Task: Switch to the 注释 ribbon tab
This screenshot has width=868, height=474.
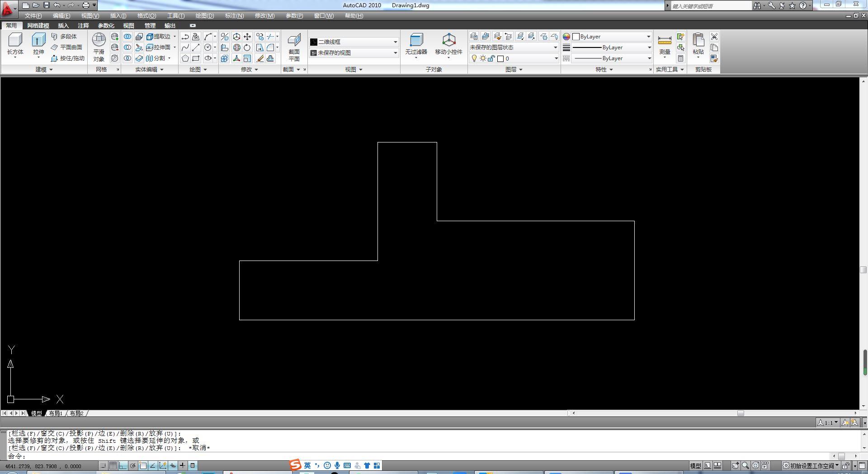Action: (x=83, y=25)
